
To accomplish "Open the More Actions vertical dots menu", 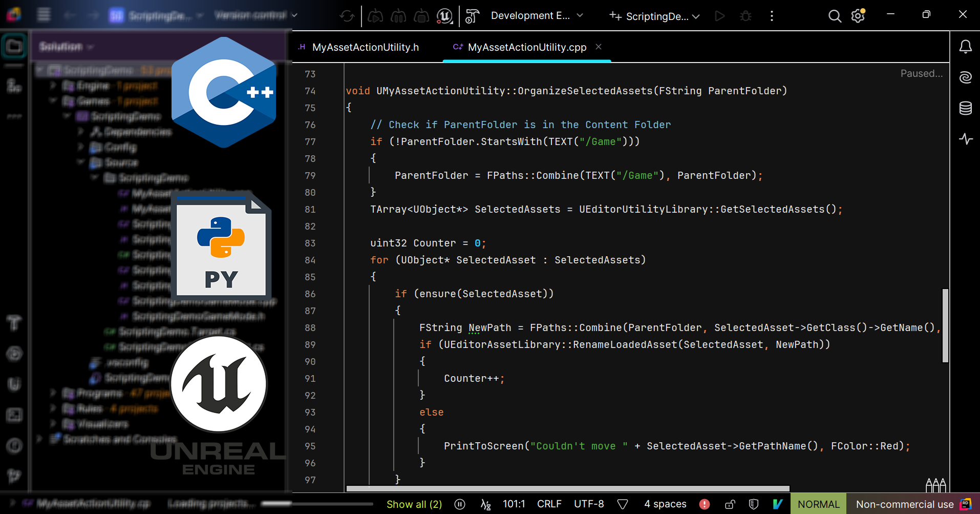I will pyautogui.click(x=772, y=16).
